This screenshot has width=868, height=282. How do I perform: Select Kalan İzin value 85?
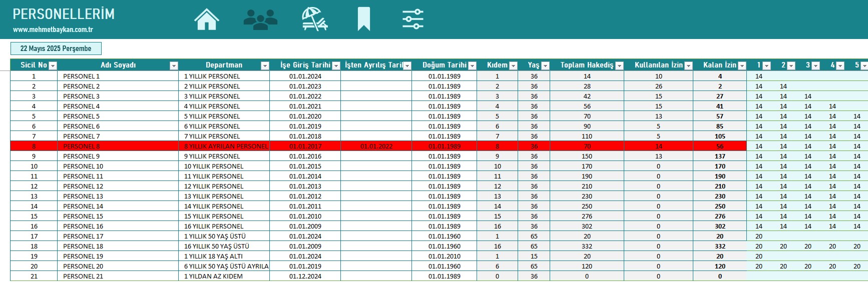[x=720, y=126]
